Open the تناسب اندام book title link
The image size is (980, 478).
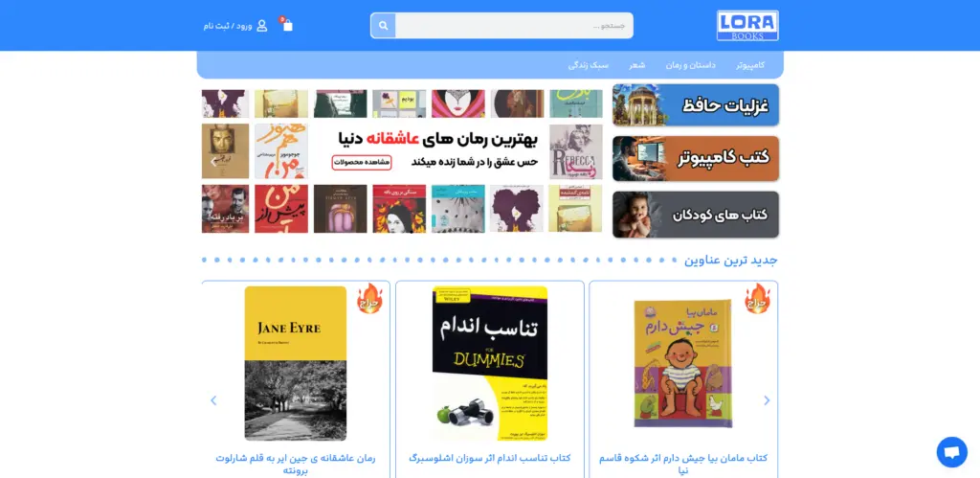pos(489,458)
